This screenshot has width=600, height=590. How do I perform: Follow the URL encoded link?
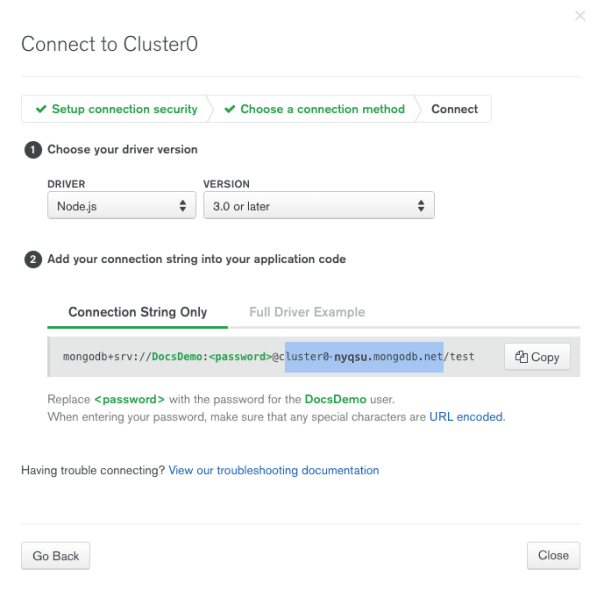pyautogui.click(x=467, y=417)
